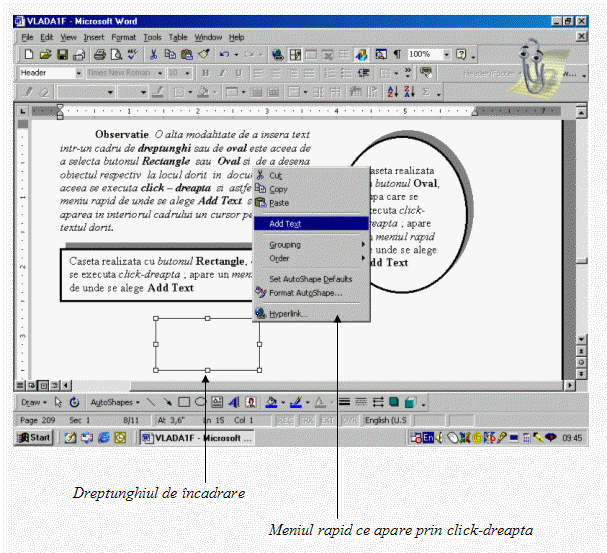The height and width of the screenshot is (553, 607).
Task: Toggle Bold formatting button
Action: (205, 73)
